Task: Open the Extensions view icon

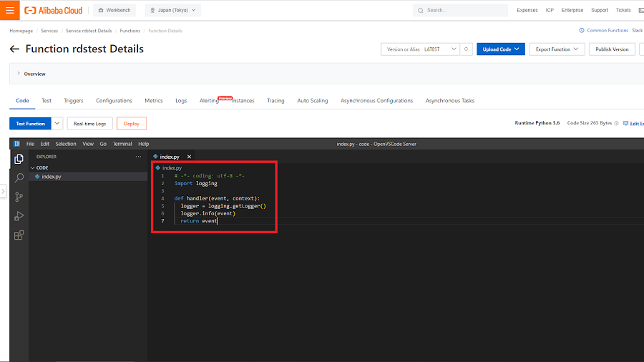Action: click(x=19, y=235)
